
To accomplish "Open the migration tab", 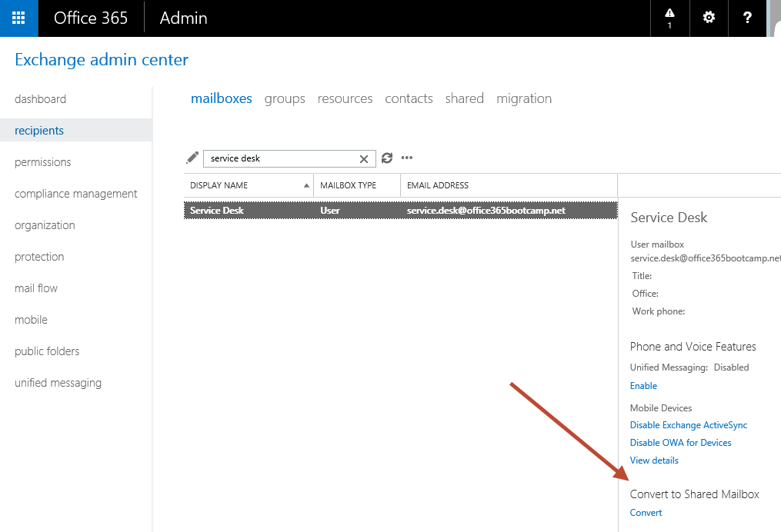I will click(524, 98).
